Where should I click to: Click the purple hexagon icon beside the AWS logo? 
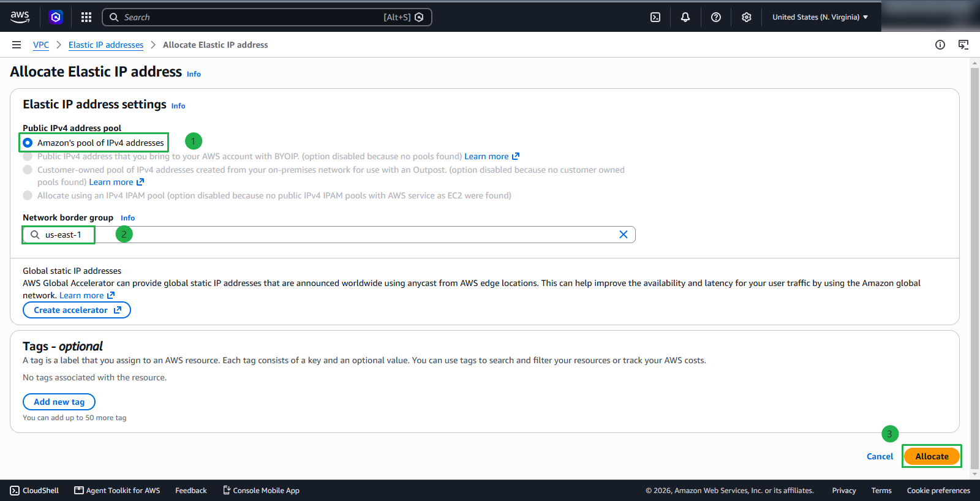56,17
